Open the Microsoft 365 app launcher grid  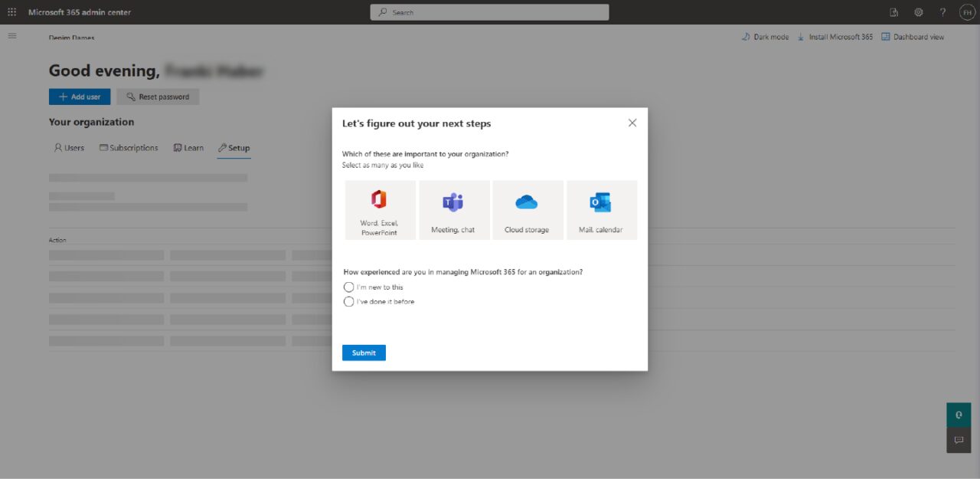coord(11,11)
